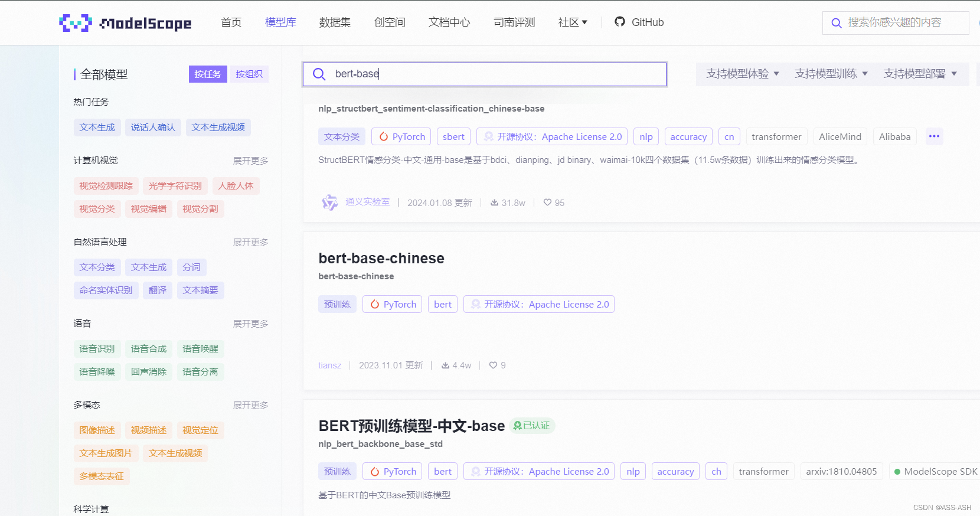Viewport: 980px width, 516px height.
Task: Click the heart icon with 9 likes
Action: (493, 365)
